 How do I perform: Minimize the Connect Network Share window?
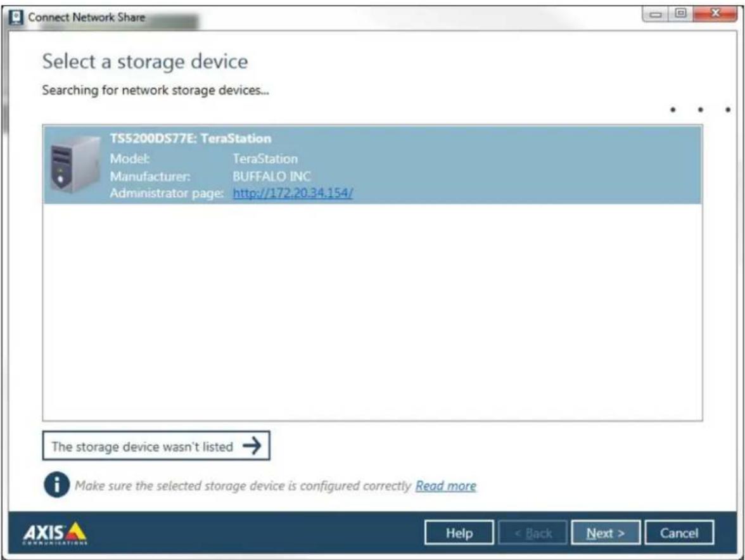point(656,14)
